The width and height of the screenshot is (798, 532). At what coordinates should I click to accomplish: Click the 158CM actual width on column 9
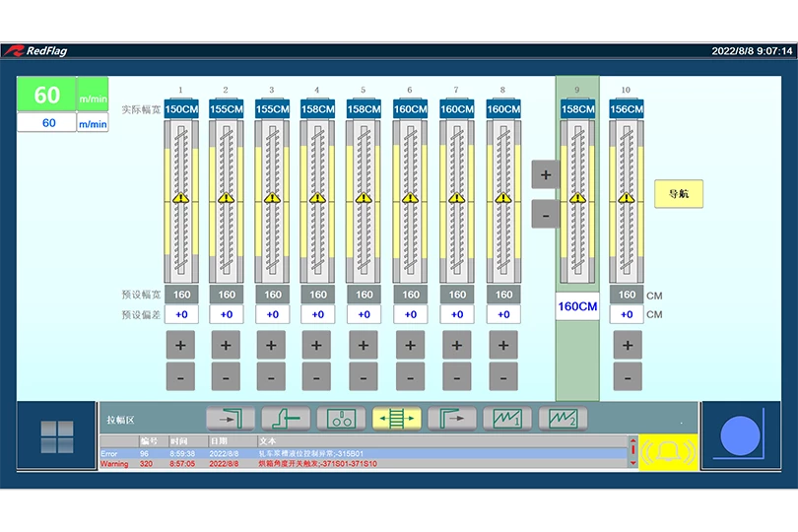tap(577, 109)
